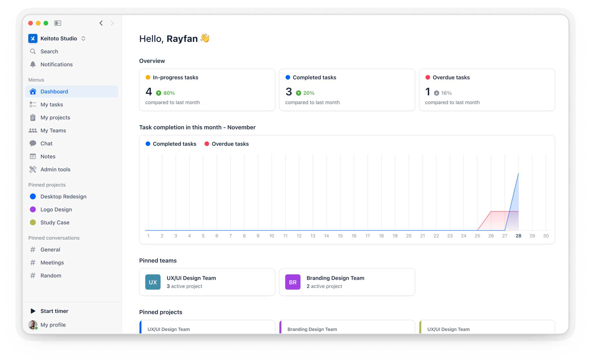Toggle the Overdue tasks chart legend
Viewport: 591px width, 364px height.
point(227,144)
